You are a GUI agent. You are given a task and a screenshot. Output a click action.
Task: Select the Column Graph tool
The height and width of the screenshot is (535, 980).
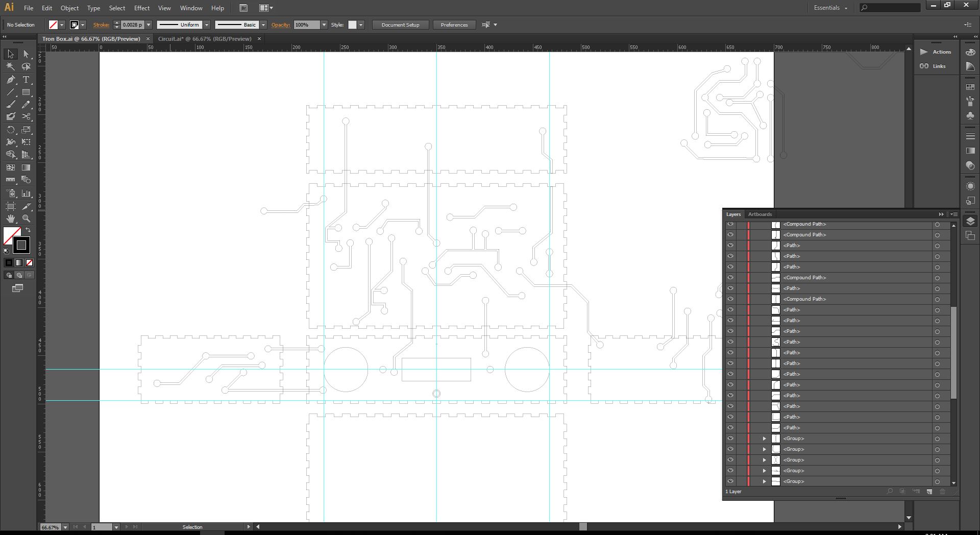click(x=26, y=193)
